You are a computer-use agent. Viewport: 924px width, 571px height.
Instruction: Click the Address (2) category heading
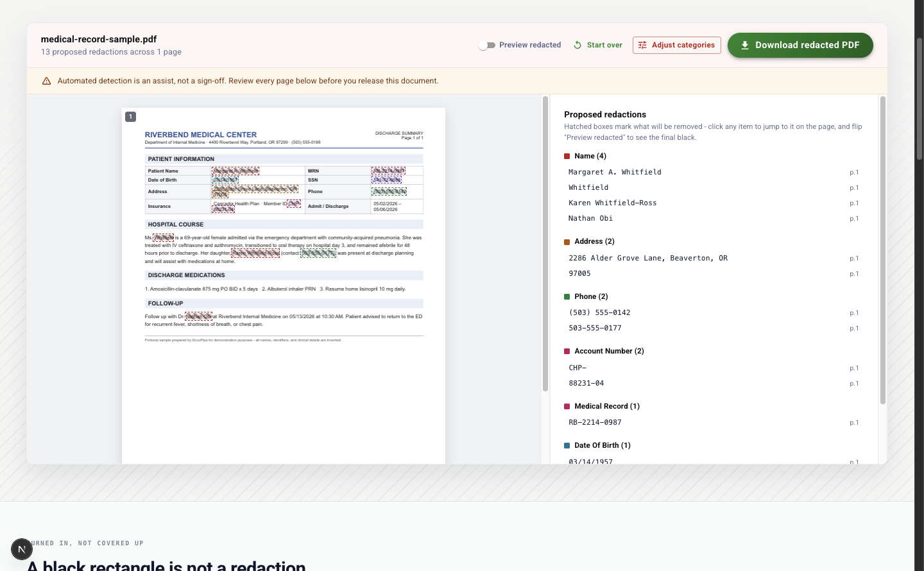(594, 241)
